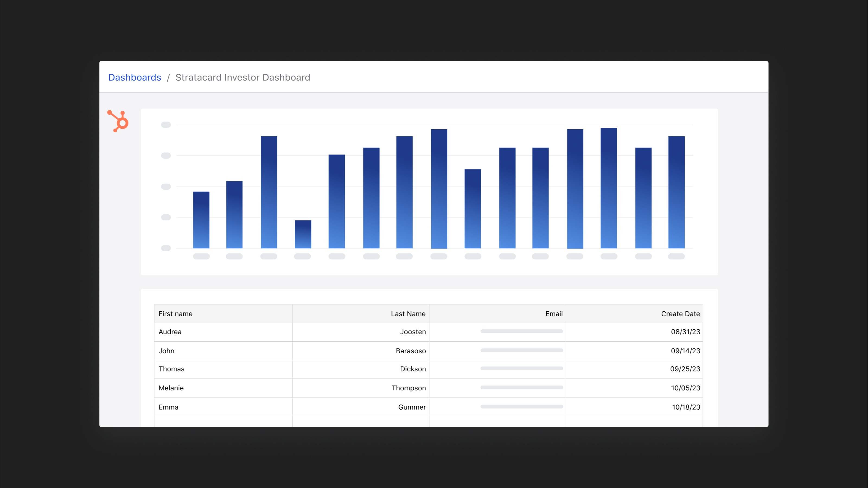Click the HubSpot sprocket logo
Viewport: 868px width, 488px height.
[118, 121]
